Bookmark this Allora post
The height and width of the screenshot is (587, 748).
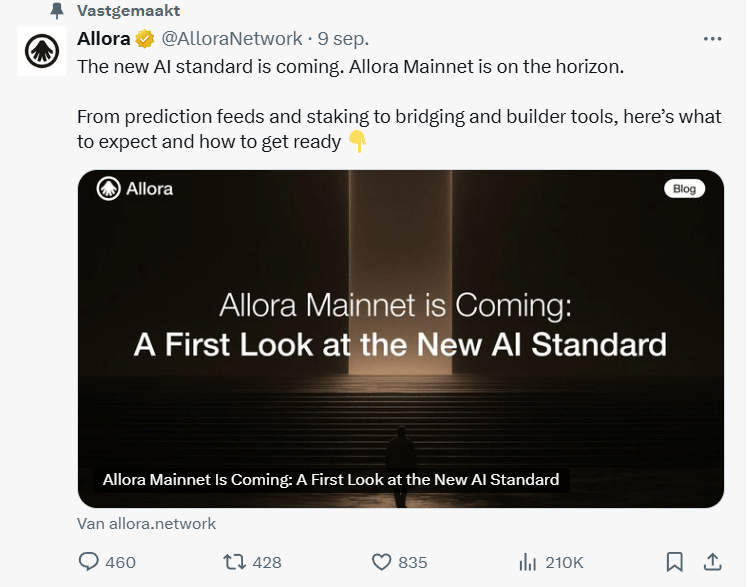click(674, 562)
